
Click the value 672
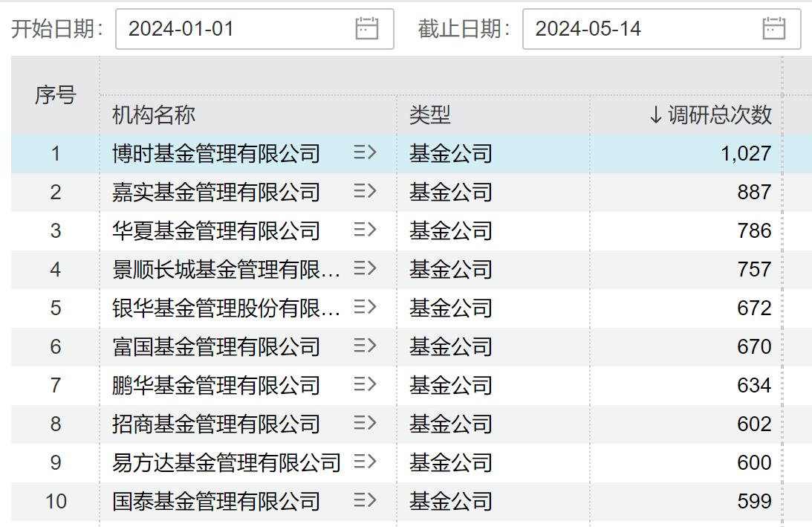(755, 308)
